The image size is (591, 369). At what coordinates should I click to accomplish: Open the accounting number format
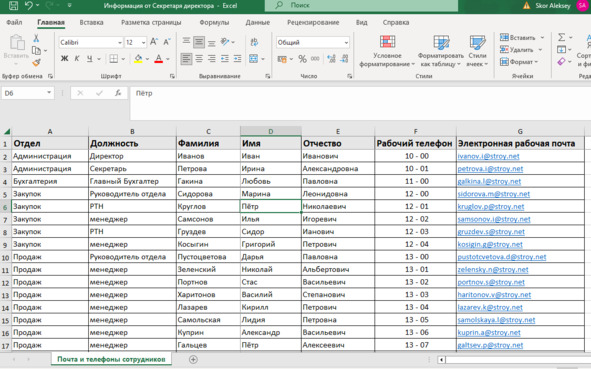tap(282, 59)
